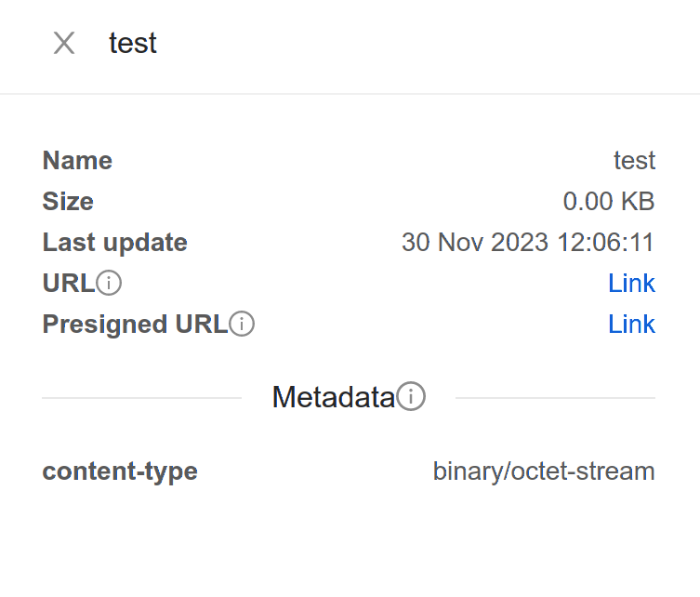Click the Name field label
This screenshot has height=597, width=700.
pyautogui.click(x=77, y=160)
